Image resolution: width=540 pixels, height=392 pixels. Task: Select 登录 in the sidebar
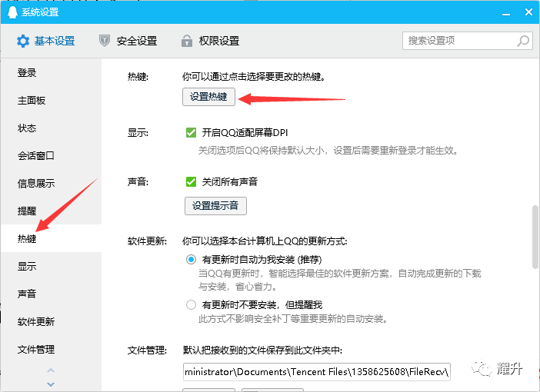51,72
